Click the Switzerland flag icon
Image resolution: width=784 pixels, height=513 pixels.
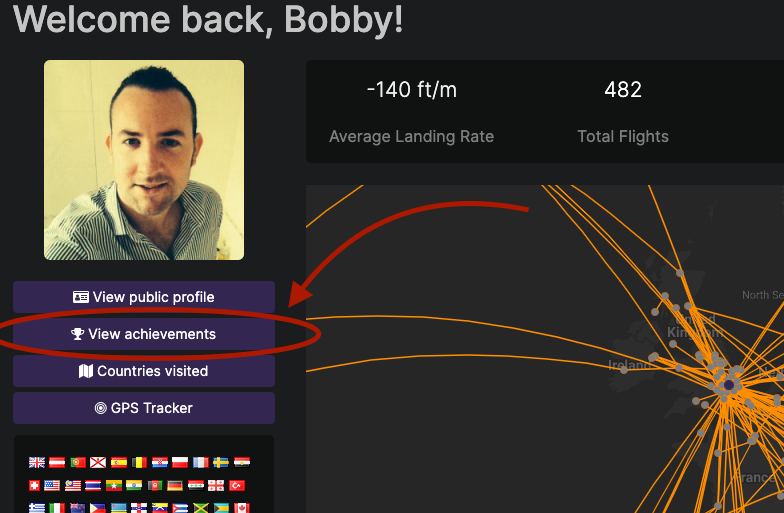click(34, 486)
